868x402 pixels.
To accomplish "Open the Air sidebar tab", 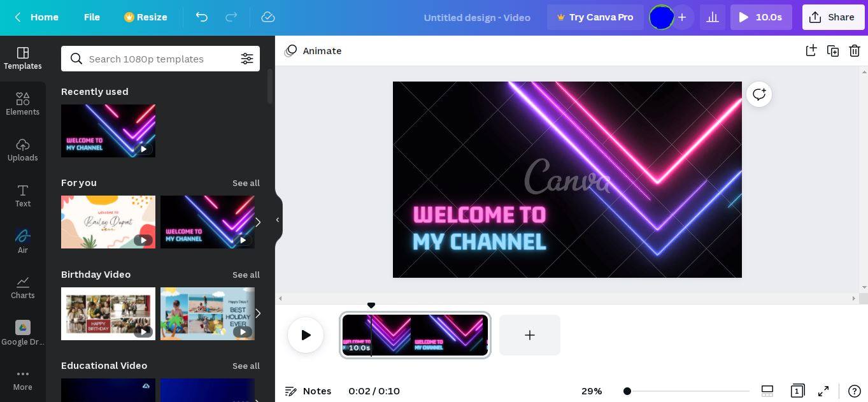I will point(23,242).
